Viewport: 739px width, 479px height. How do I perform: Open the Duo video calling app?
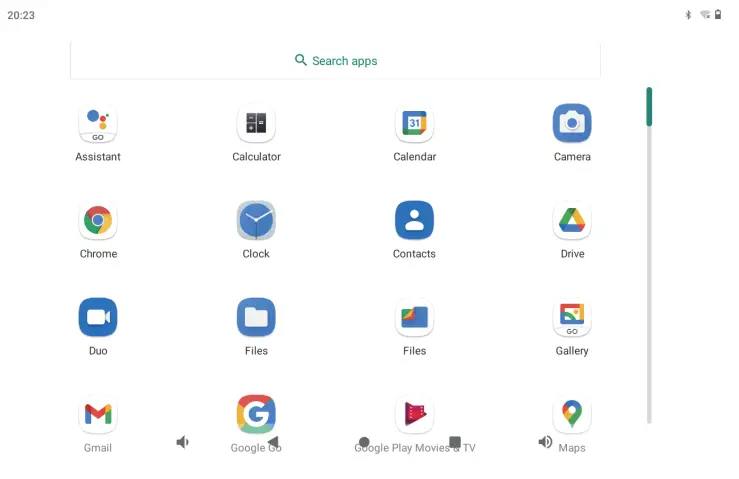click(x=98, y=317)
